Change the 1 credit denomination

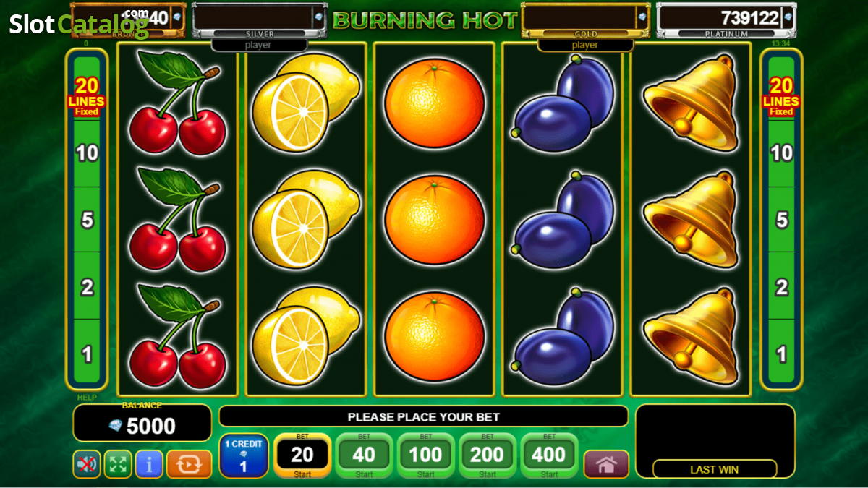(243, 455)
